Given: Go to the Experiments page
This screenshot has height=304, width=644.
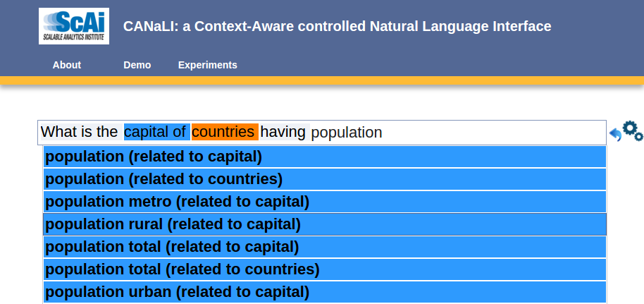Looking at the screenshot, I should 208,65.
